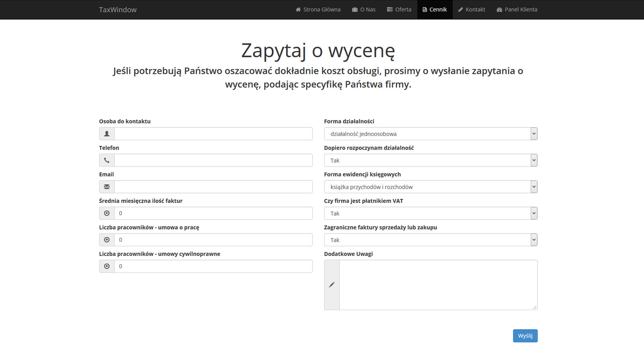Click the umowy cywilnoprawne number input
This screenshot has height=362, width=644.
coord(213,266)
